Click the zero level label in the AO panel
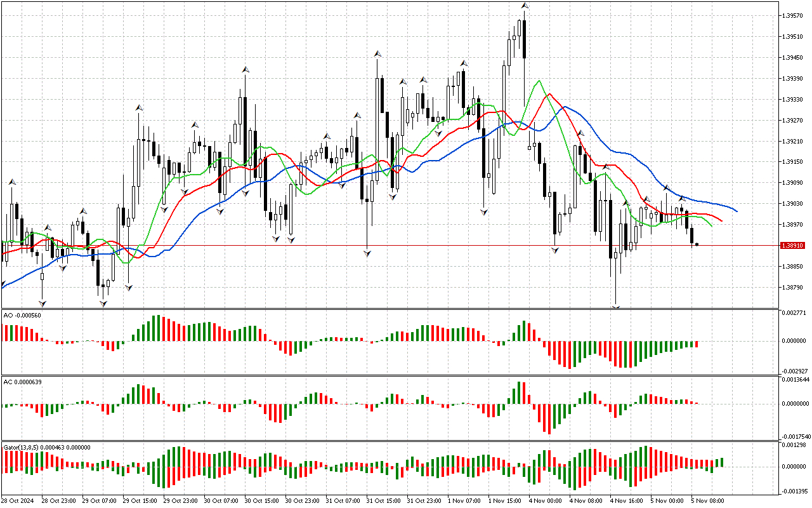The image size is (812, 508). [794, 341]
